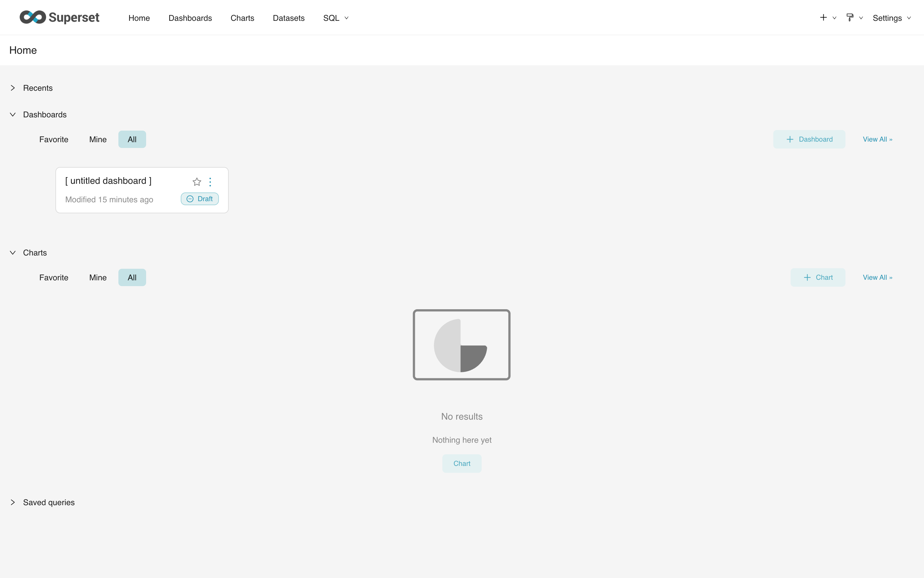Create a new dashboard with + Dashboard button
Viewport: 924px width, 578px height.
809,139
